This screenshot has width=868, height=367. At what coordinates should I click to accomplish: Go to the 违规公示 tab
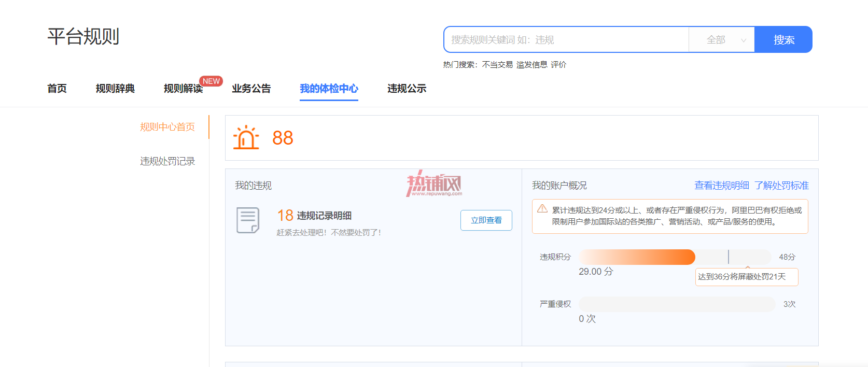pyautogui.click(x=407, y=89)
